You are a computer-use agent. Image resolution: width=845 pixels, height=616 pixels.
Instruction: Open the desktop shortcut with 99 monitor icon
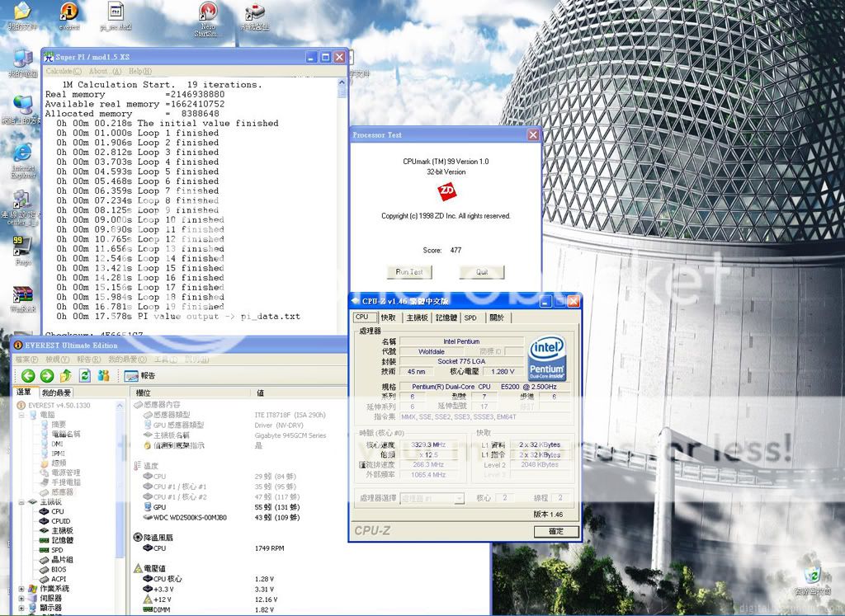click(x=22, y=251)
